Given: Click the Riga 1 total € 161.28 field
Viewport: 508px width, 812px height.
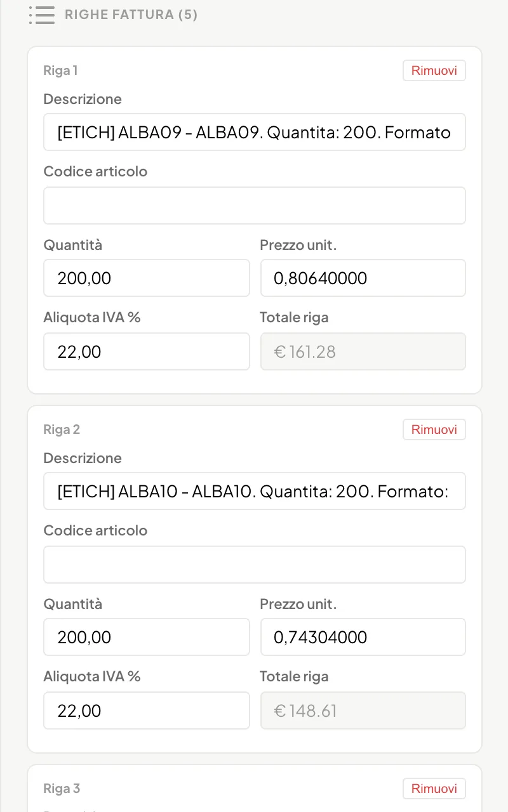Looking at the screenshot, I should coord(363,351).
